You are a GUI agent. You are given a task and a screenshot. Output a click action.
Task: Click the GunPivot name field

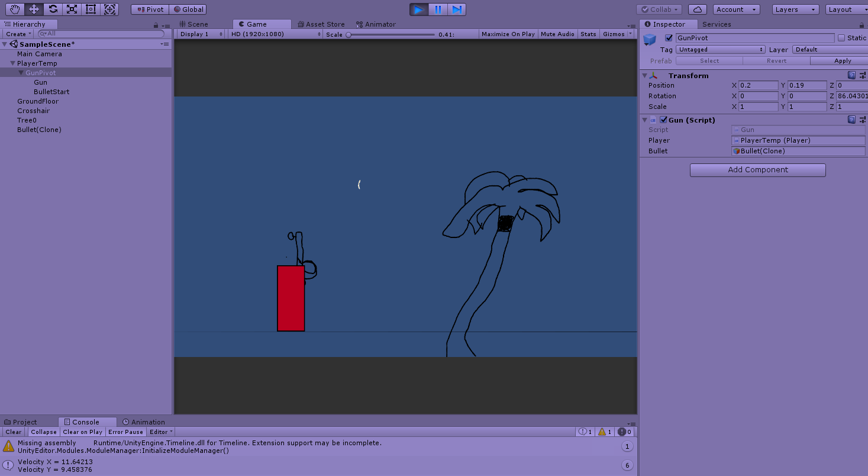point(755,38)
